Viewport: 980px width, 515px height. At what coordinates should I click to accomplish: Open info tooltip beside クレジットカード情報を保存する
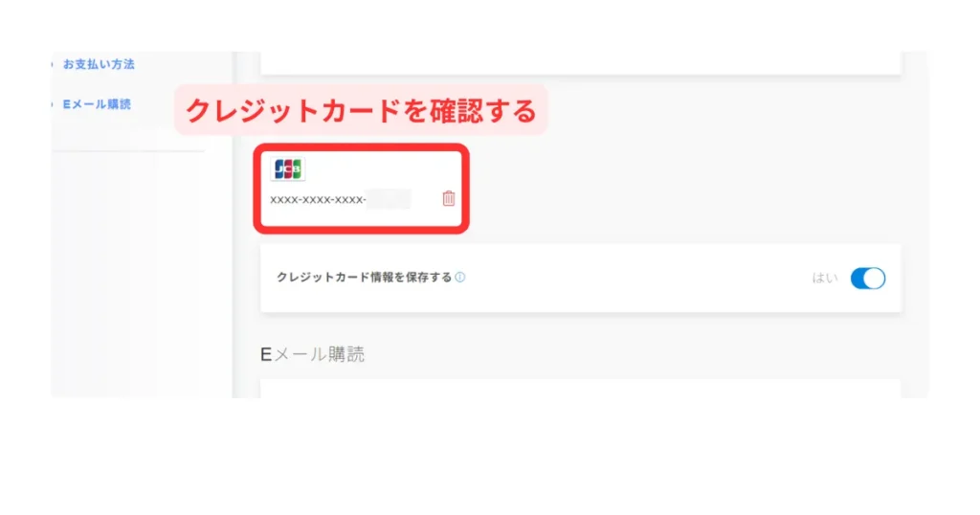pyautogui.click(x=460, y=277)
